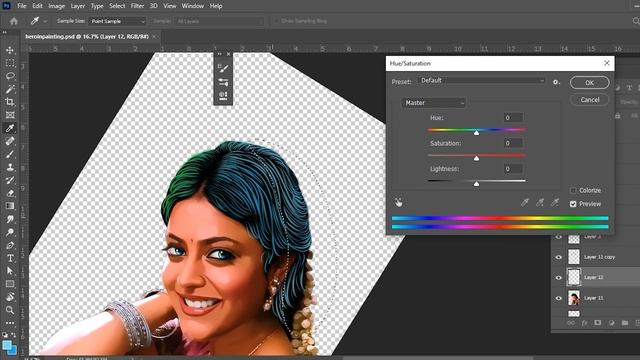This screenshot has height=360, width=640.
Task: Select the History Brush tool
Action: (10, 180)
